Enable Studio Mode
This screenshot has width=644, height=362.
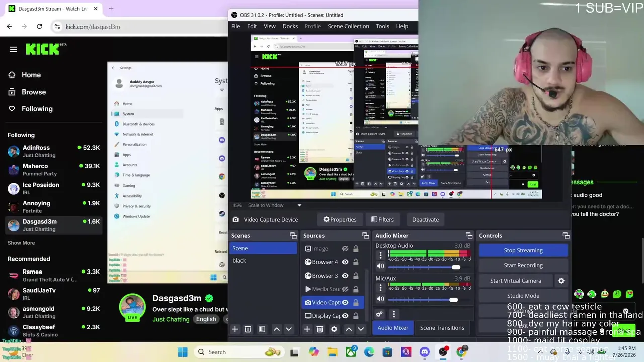[523, 296]
